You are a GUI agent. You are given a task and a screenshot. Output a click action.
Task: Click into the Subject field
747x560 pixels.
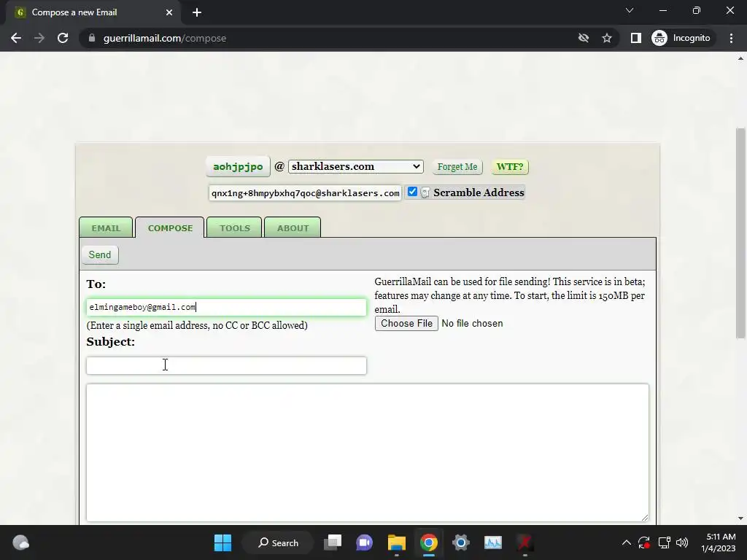(x=226, y=366)
